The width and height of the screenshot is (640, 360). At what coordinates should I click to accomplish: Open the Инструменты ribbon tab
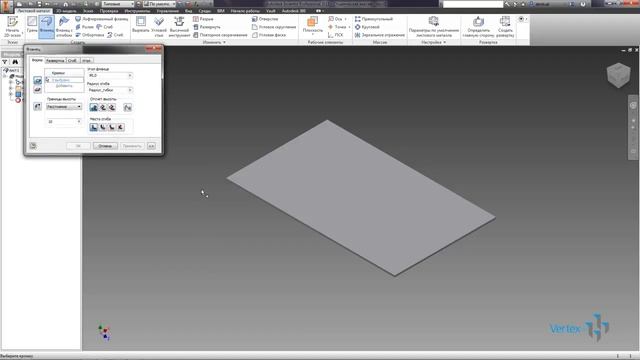(137, 11)
